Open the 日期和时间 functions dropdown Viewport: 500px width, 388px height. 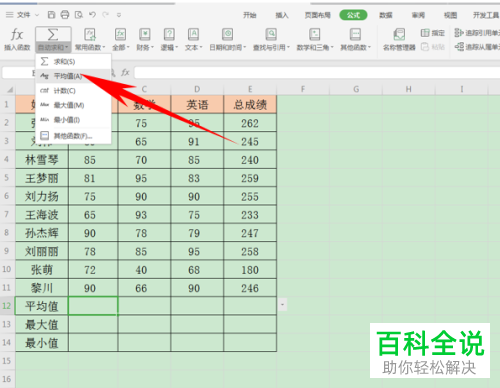click(x=228, y=48)
